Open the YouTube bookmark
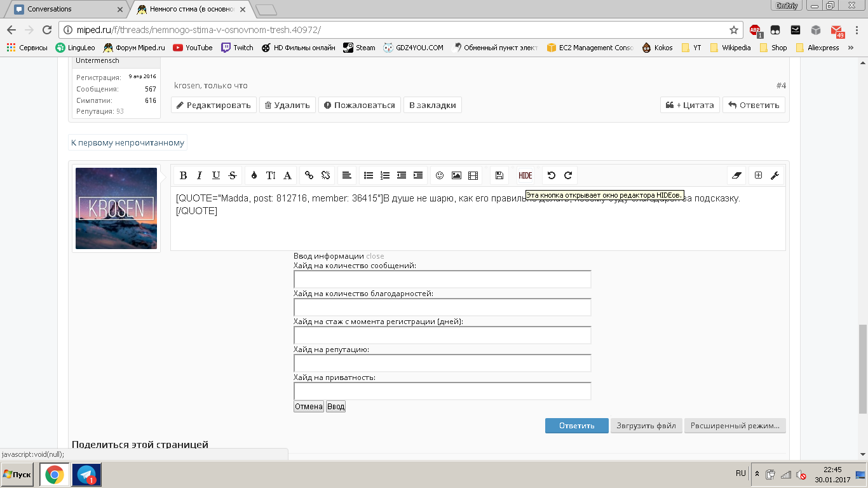Screen dimensions: 868x488 tap(193, 48)
